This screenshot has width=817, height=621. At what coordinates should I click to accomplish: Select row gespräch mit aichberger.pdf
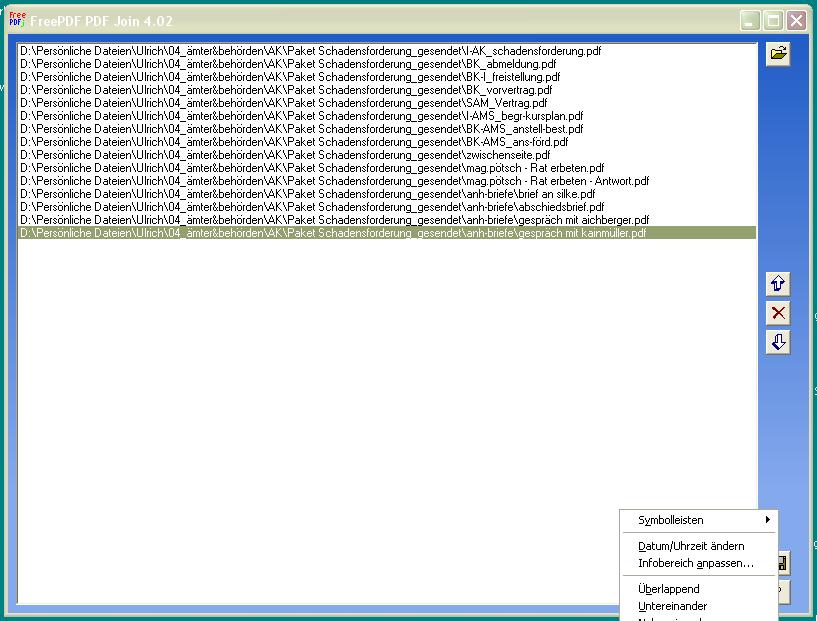pyautogui.click(x=387, y=220)
